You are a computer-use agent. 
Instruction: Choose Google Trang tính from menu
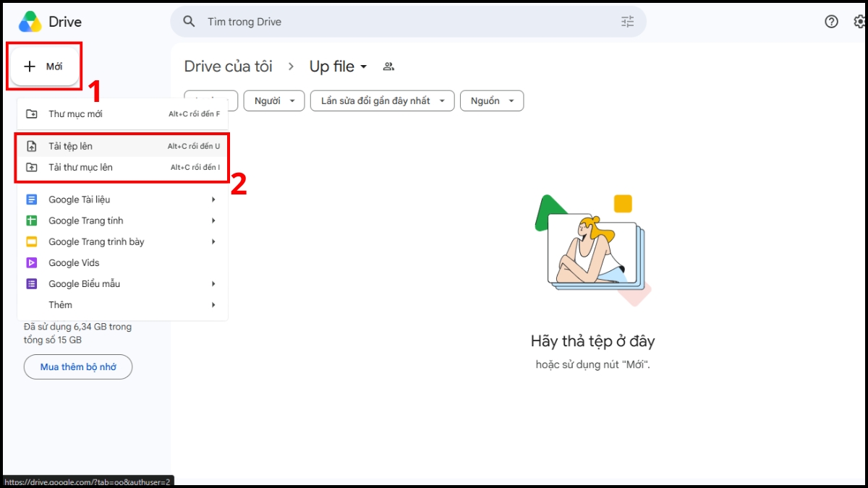(x=122, y=221)
